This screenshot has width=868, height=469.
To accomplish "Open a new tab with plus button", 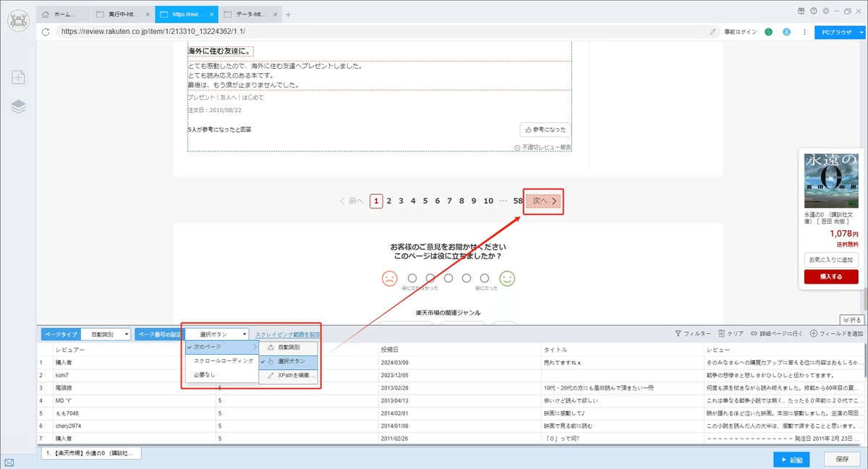I will click(x=288, y=14).
